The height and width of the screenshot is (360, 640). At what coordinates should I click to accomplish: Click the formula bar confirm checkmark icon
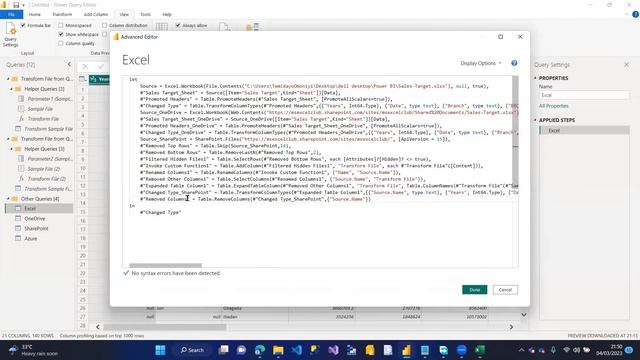[100, 67]
